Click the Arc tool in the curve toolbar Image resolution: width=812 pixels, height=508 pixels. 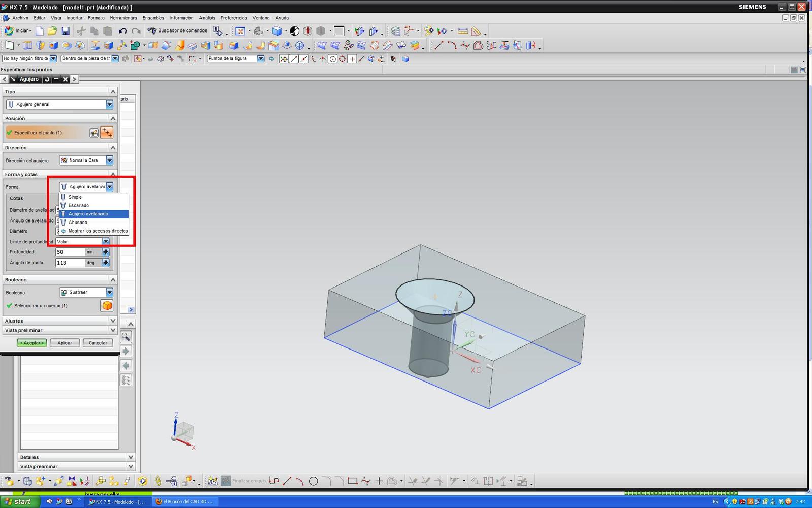pos(452,46)
